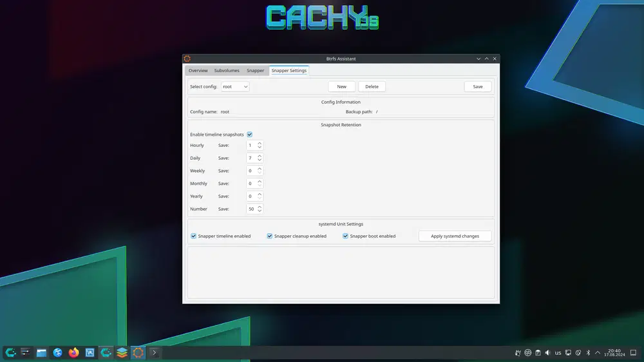Click the circled system tray icon
This screenshot has width=644, height=362.
(x=528, y=353)
